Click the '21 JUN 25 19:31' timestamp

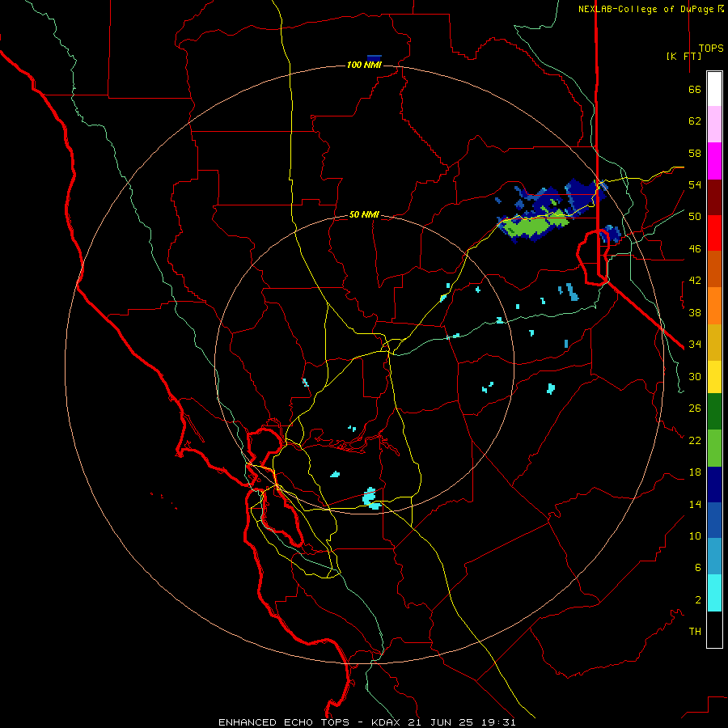point(462,722)
